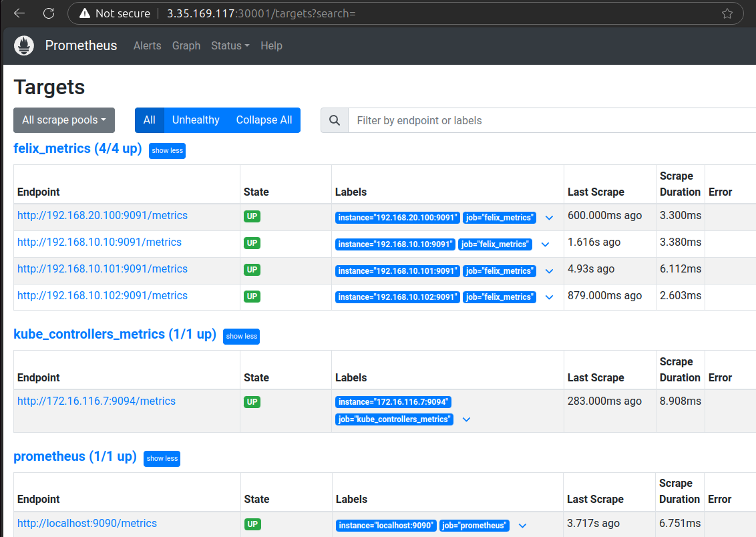
Task: Collapse prometheus pool with show less
Action: [x=162, y=458]
